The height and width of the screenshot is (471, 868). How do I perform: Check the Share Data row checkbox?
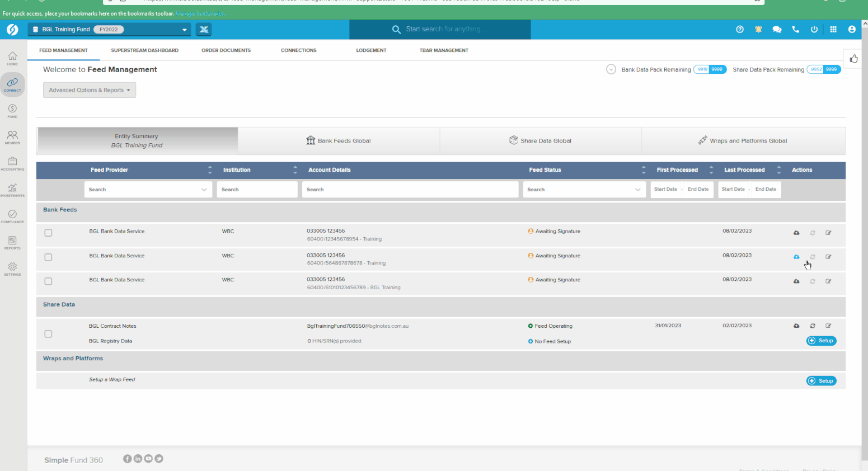point(48,334)
